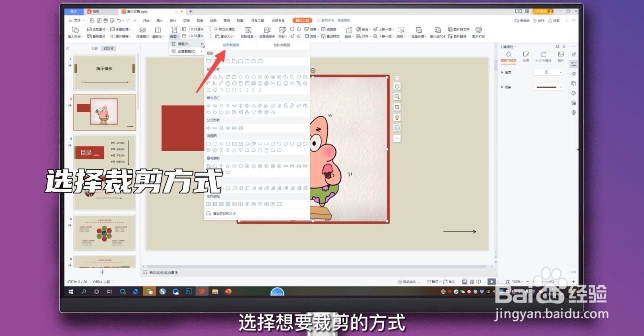The image size is (644, 336).
Task: Choose the first rectangle shape under 矩形
Action: click(208, 61)
